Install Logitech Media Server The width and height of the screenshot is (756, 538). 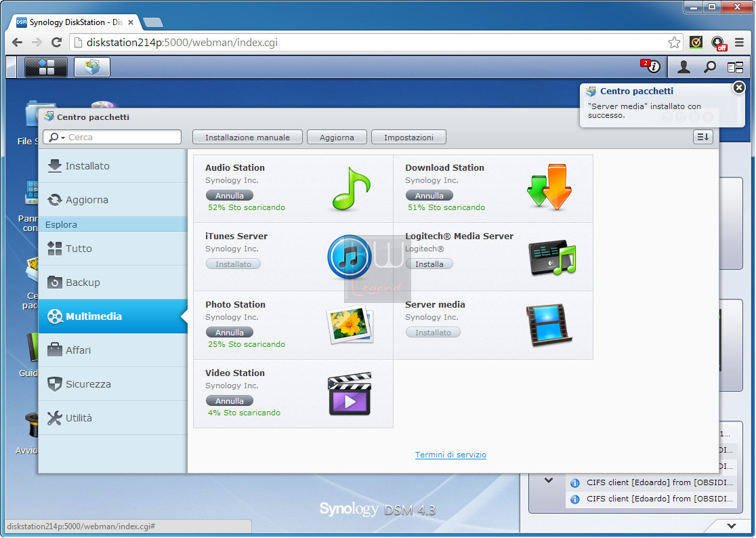coord(429,264)
